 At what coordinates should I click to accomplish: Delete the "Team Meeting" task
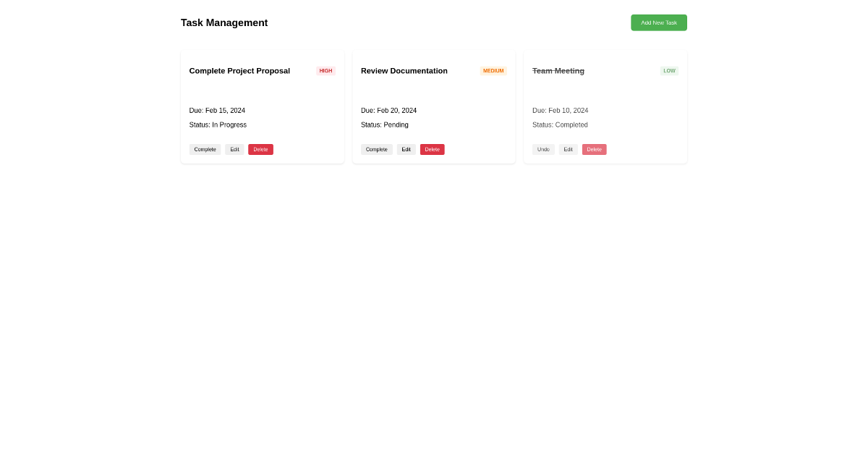pyautogui.click(x=594, y=149)
